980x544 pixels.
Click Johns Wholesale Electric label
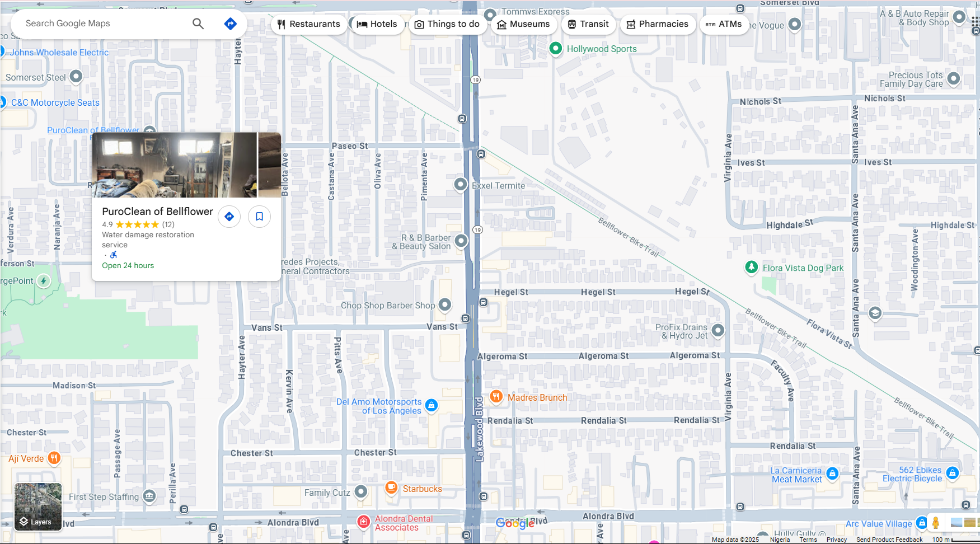(x=59, y=53)
